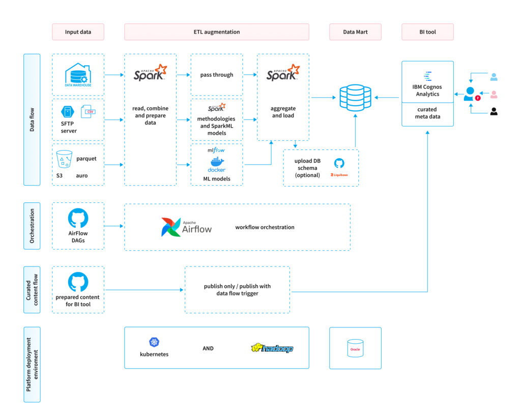Screen dimensions: 521x420
Task: Toggle the upload DB schema optional step
Action: pyautogui.click(x=307, y=168)
